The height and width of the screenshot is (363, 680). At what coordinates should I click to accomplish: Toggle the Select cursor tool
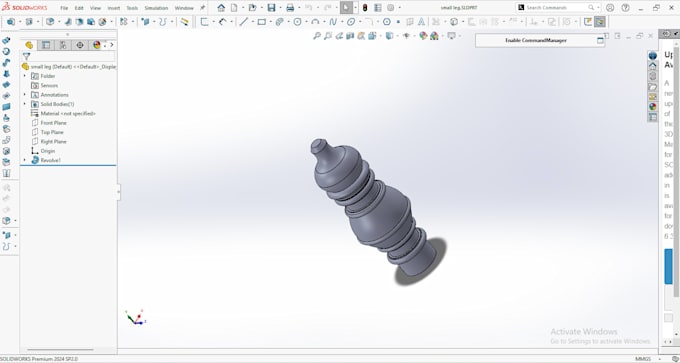pyautogui.click(x=346, y=8)
